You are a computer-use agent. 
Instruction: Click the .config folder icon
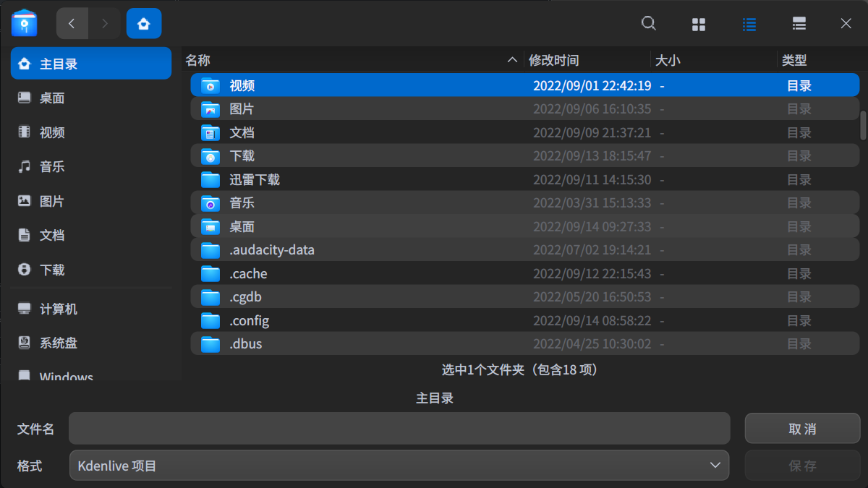pos(210,321)
